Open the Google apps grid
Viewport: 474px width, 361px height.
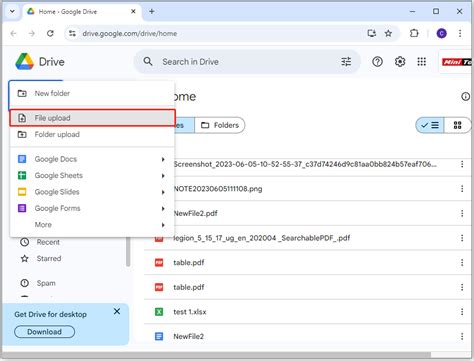(x=422, y=62)
